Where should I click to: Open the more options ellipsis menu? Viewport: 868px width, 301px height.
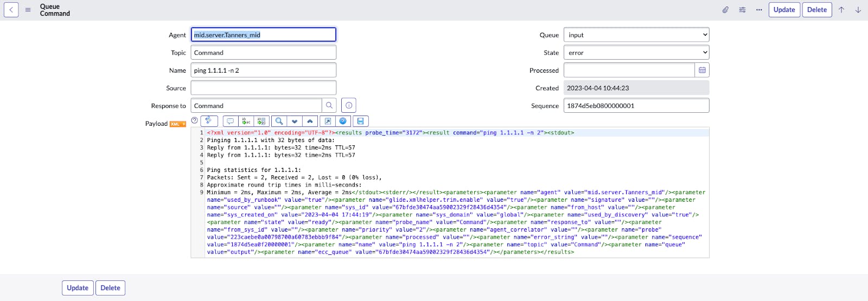[x=759, y=10]
